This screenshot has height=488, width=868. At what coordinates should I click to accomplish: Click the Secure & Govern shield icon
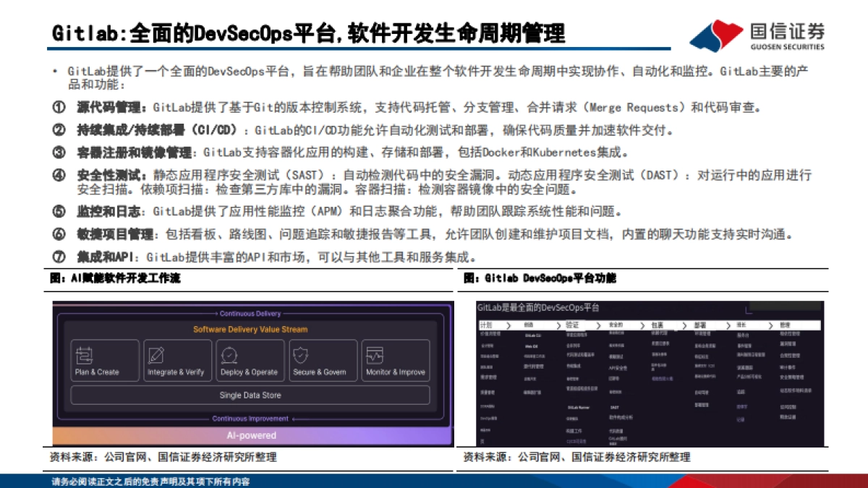[301, 354]
